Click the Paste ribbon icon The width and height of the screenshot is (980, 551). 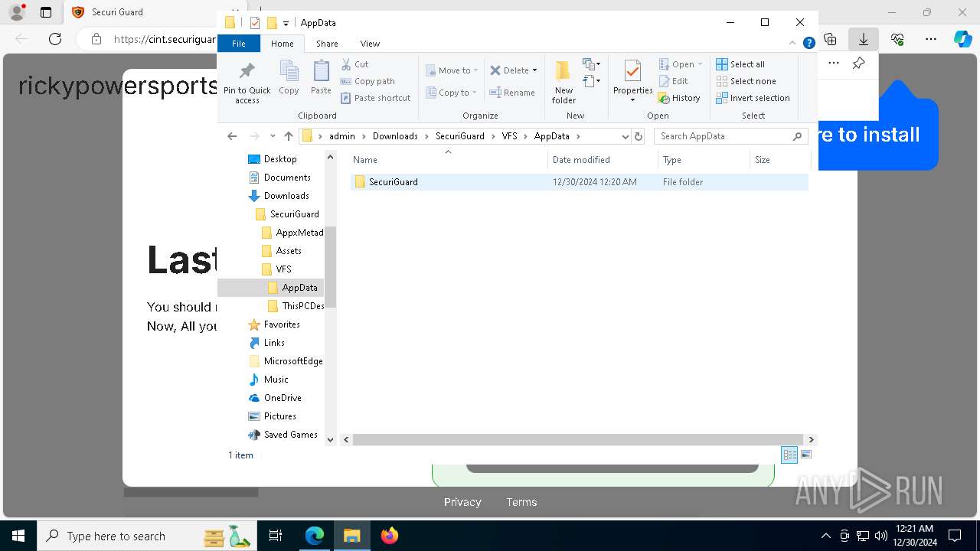pos(321,78)
